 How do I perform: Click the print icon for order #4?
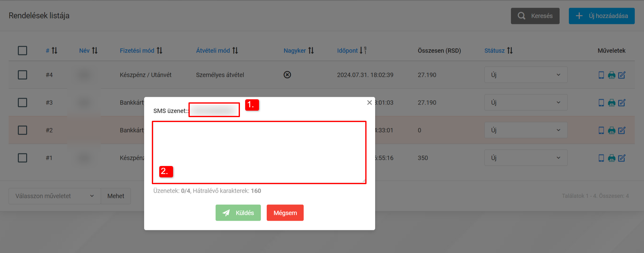(611, 75)
